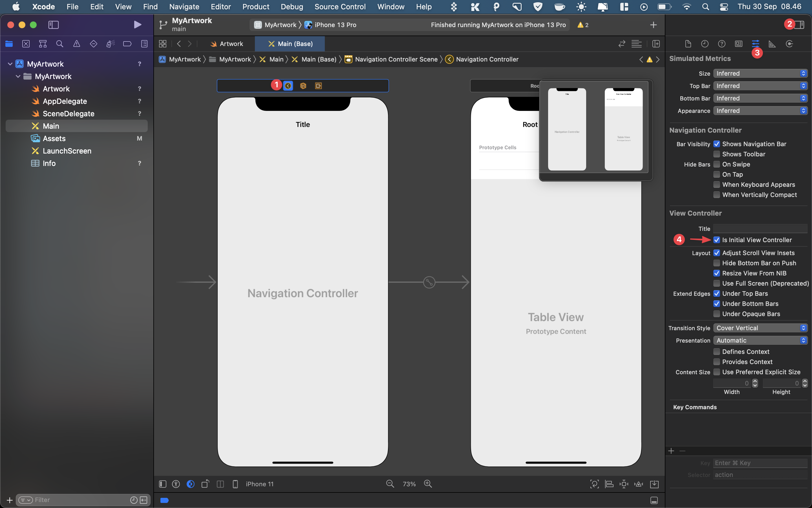Run the project with the Play button
This screenshot has height=508, width=812.
[137, 25]
